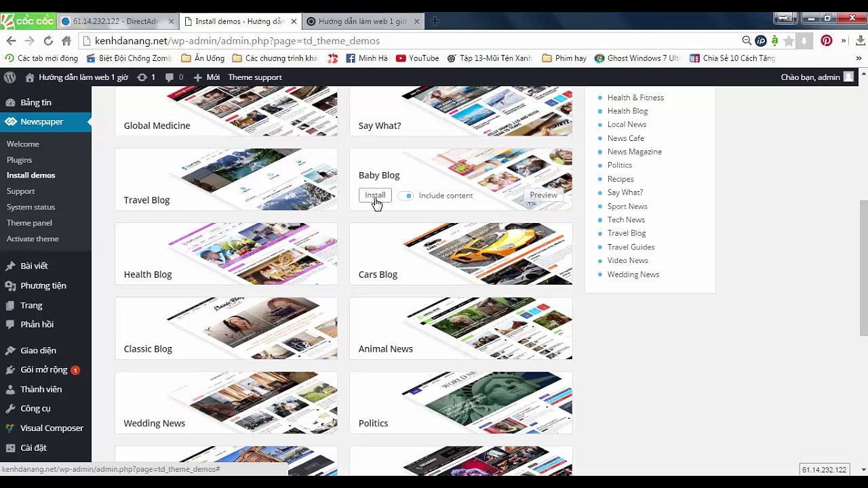This screenshot has width=868, height=488.
Task: Open the Ăn Uống bookmarks folder
Action: point(203,58)
